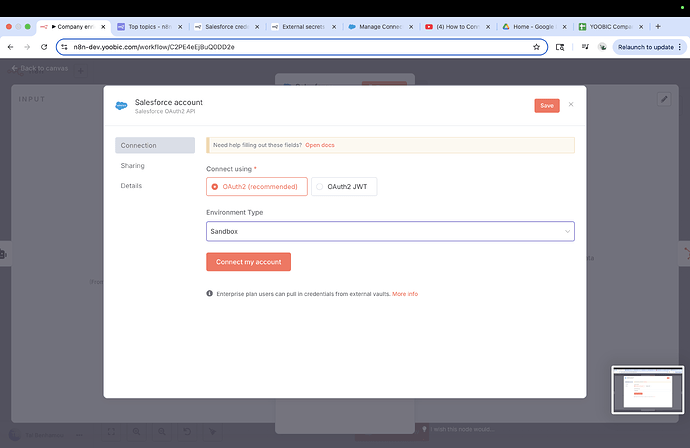Screen dimensions: 690x448
Task: Go back in browser history
Action: (11, 47)
